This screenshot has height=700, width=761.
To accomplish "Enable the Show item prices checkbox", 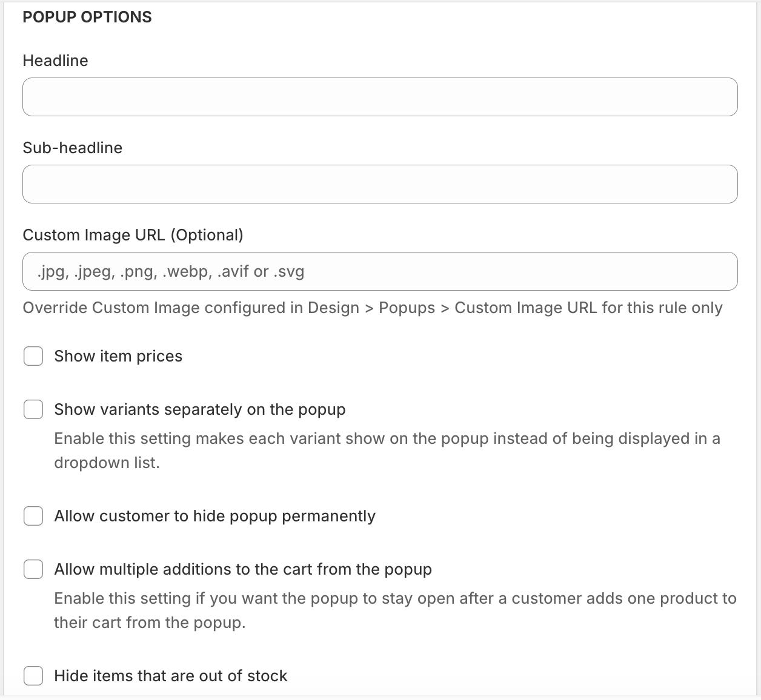I will pyautogui.click(x=33, y=356).
